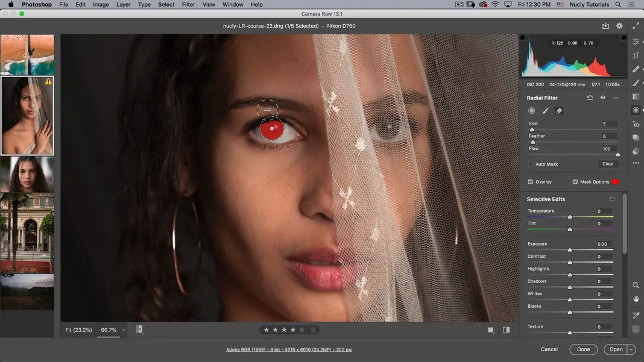Open the Presets panel icon

(x=636, y=151)
